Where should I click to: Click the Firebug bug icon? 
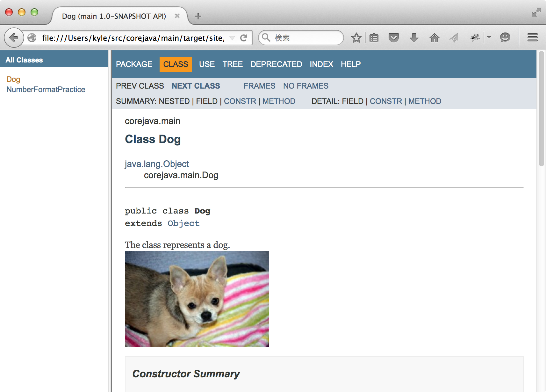tap(475, 38)
